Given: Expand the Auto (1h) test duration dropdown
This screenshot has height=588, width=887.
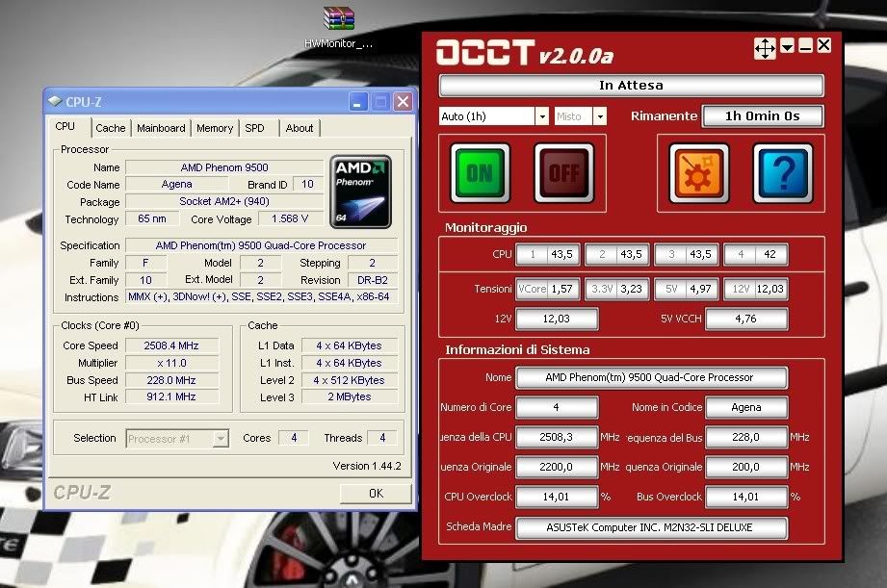Looking at the screenshot, I should 542,116.
